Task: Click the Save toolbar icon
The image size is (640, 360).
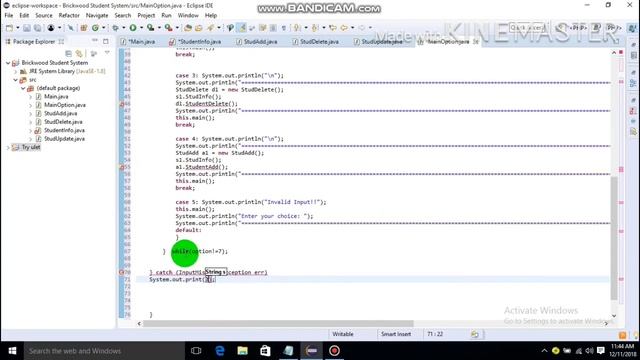Action: (x=27, y=28)
